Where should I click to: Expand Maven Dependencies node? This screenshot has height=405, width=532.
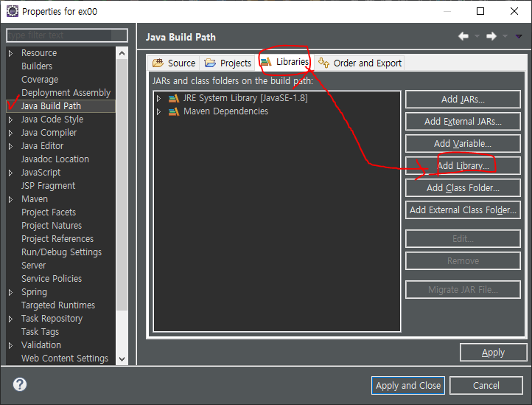point(158,111)
